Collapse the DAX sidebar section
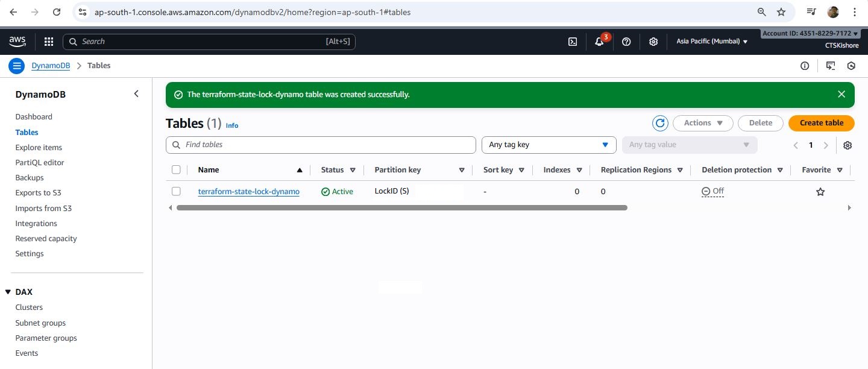 point(8,292)
